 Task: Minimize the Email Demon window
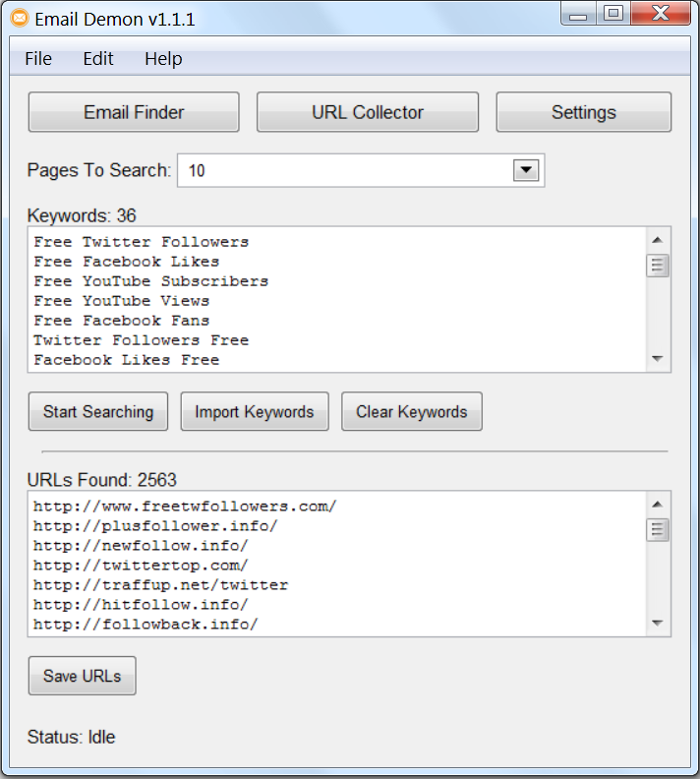point(578,14)
